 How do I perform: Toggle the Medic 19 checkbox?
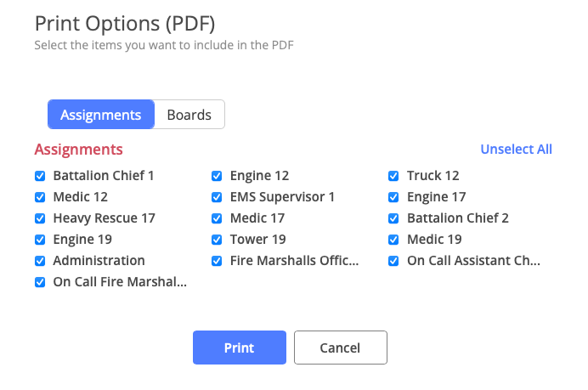(393, 240)
